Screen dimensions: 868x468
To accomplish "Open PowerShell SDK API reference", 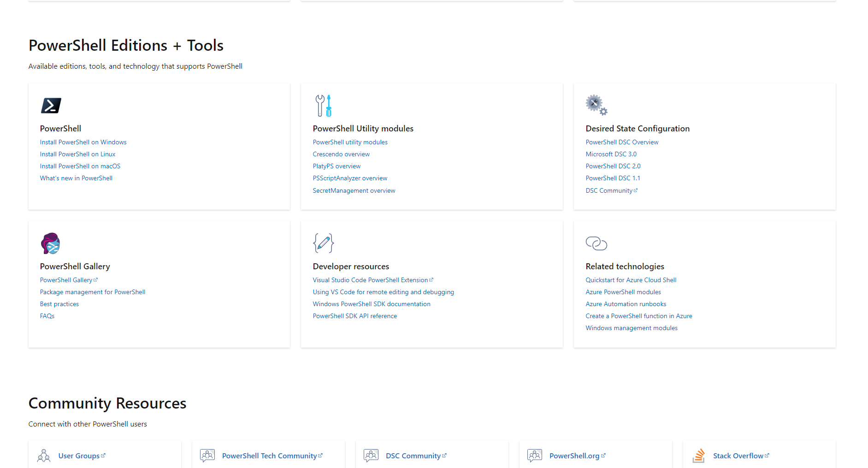I will coord(355,316).
